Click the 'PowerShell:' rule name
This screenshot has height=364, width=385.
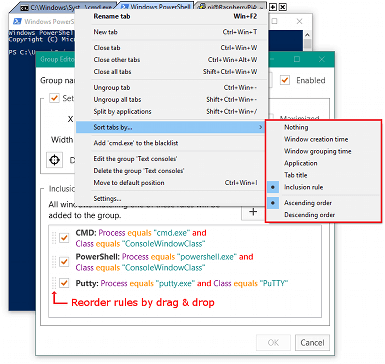tap(98, 257)
